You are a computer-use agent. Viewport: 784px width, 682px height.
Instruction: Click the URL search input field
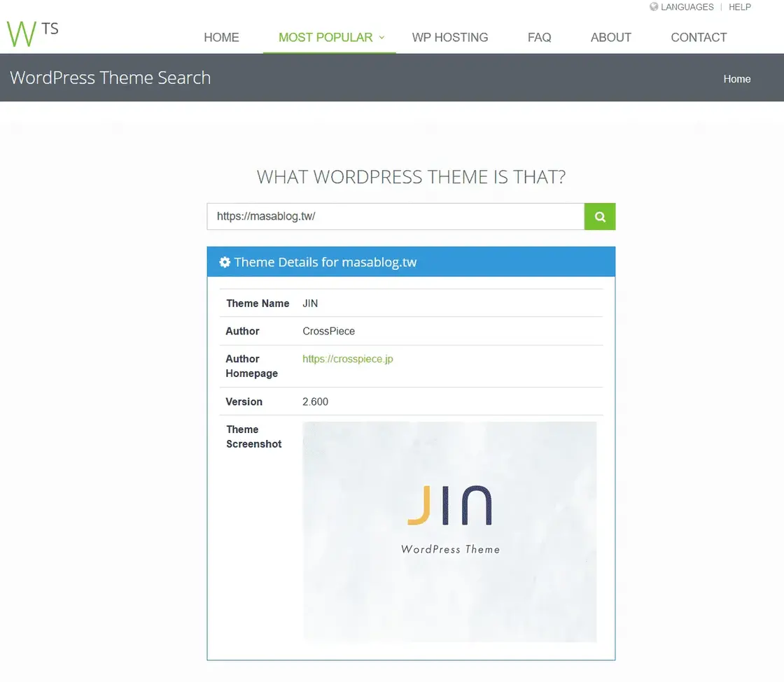(x=395, y=216)
